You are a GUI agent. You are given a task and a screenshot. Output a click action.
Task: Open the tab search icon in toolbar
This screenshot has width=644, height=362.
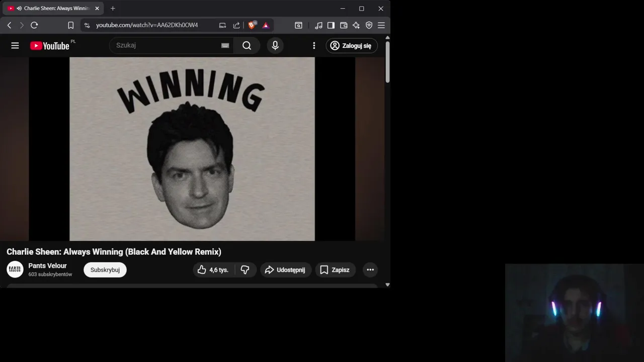point(298,25)
